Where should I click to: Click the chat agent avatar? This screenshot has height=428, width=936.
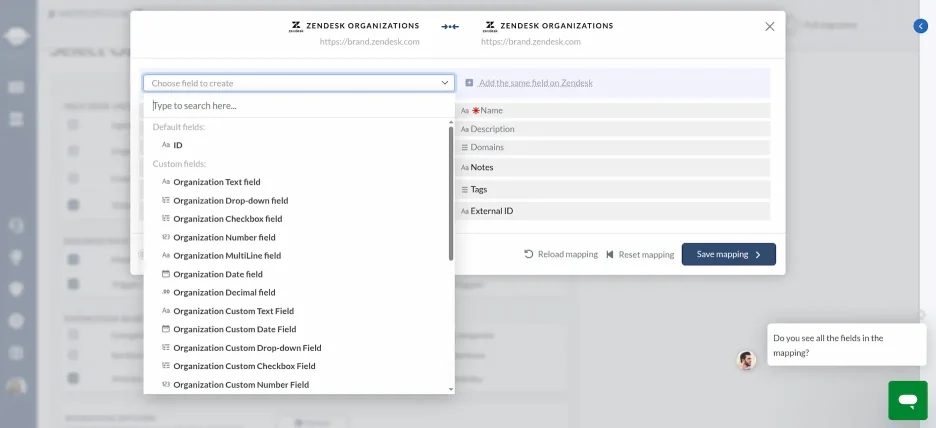(746, 361)
